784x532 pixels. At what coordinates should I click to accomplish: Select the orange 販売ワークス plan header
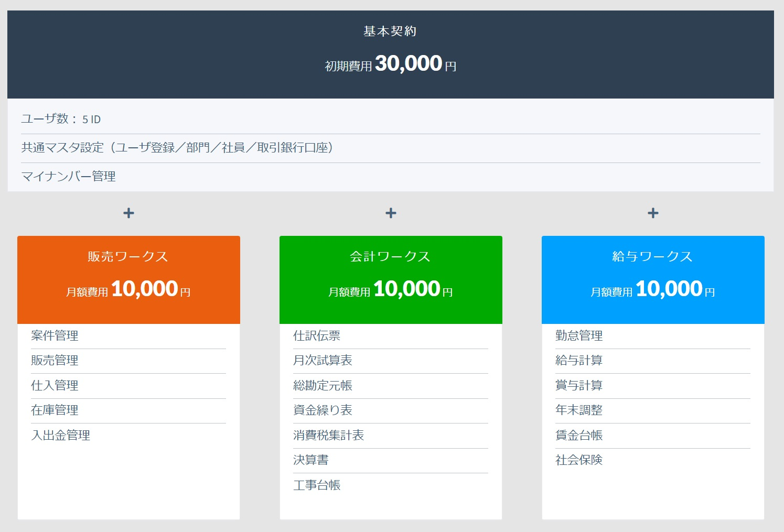coord(128,279)
